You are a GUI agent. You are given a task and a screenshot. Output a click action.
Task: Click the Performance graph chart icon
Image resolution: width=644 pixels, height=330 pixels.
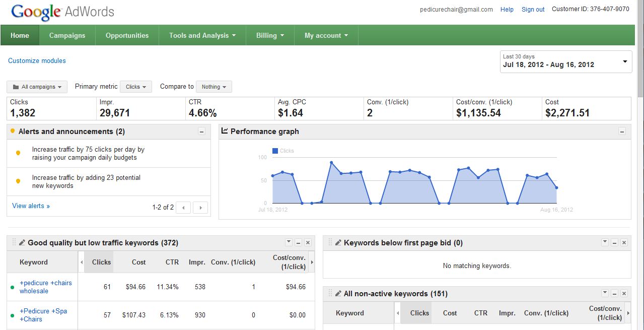click(225, 131)
